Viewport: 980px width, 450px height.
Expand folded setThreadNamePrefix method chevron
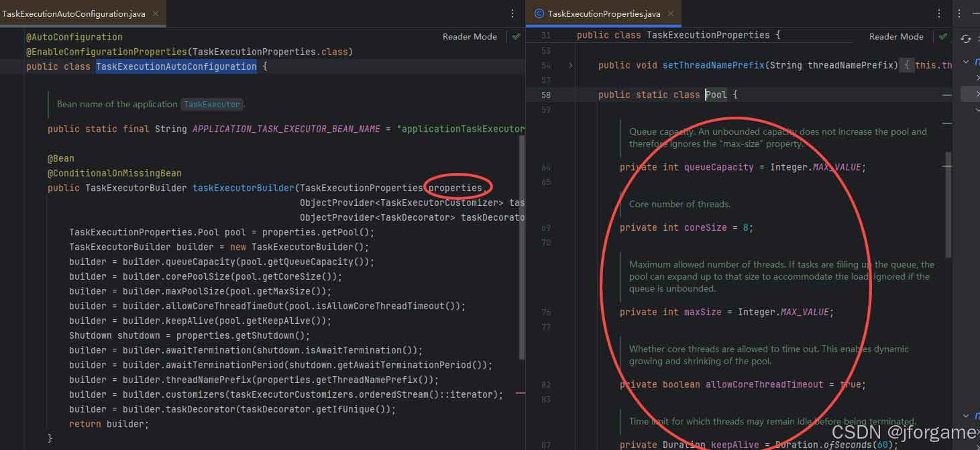click(x=571, y=65)
